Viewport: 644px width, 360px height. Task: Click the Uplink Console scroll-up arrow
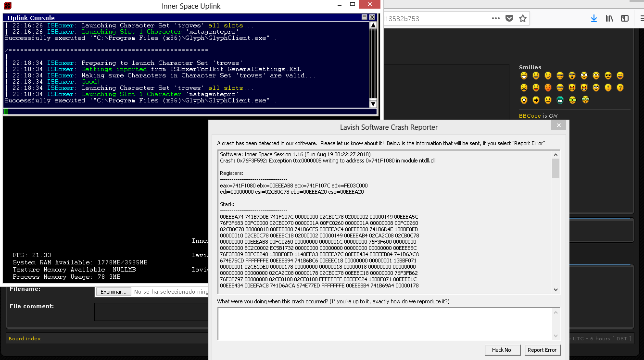pyautogui.click(x=373, y=25)
